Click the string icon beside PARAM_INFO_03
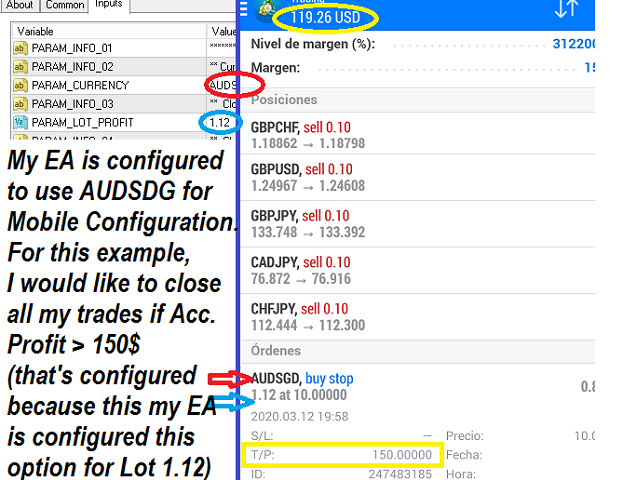 20,104
